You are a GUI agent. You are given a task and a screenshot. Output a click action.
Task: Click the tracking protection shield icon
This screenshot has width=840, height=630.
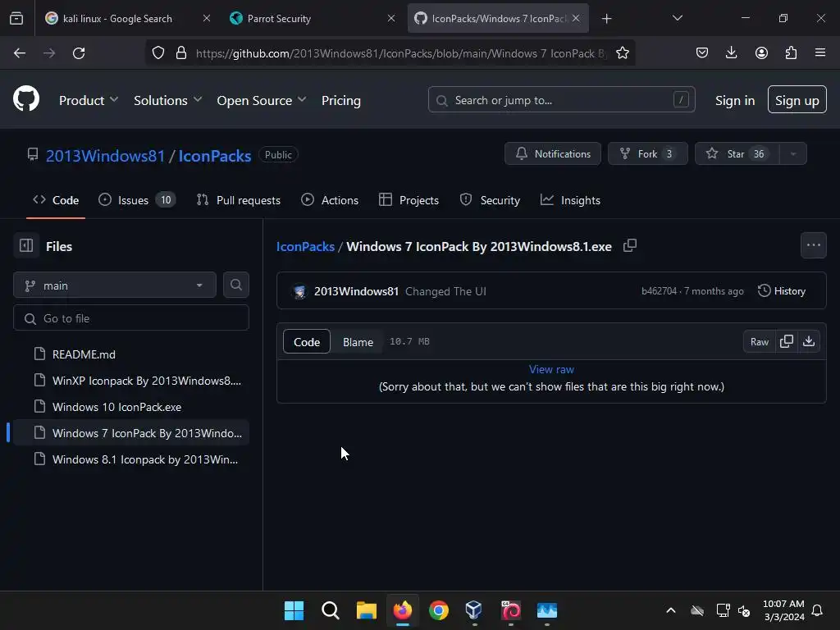158,53
